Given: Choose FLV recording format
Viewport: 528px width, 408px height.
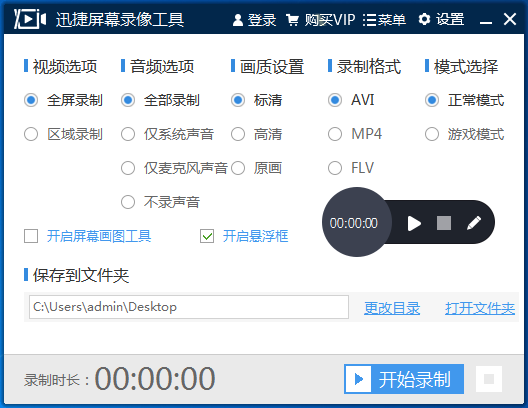Looking at the screenshot, I should click(351, 168).
